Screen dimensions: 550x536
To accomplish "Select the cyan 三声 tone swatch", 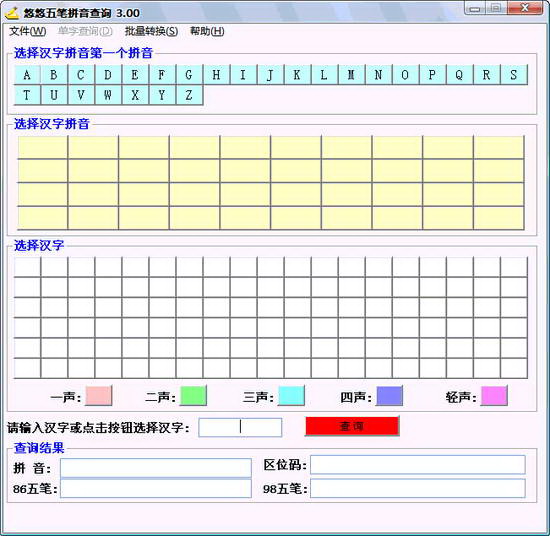I will click(x=291, y=396).
